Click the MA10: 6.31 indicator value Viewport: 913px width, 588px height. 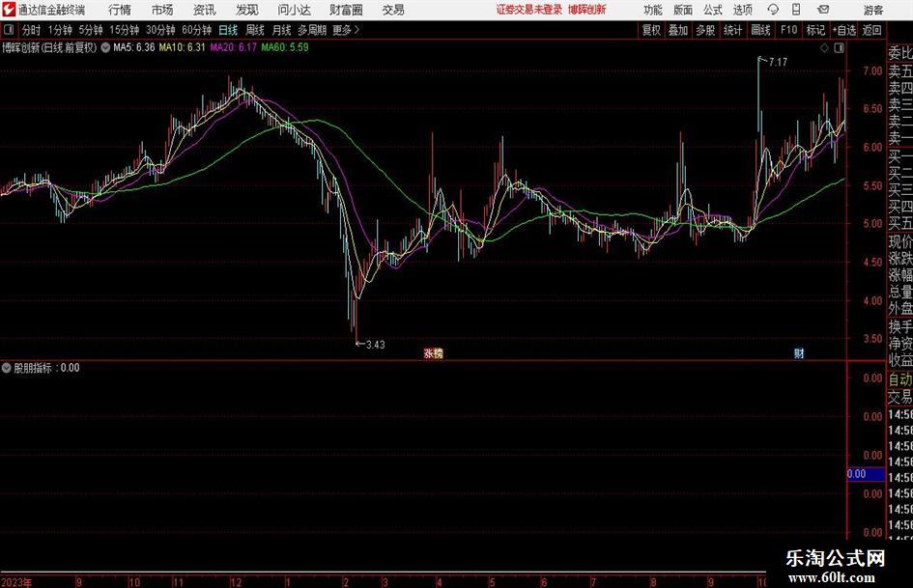click(x=183, y=47)
